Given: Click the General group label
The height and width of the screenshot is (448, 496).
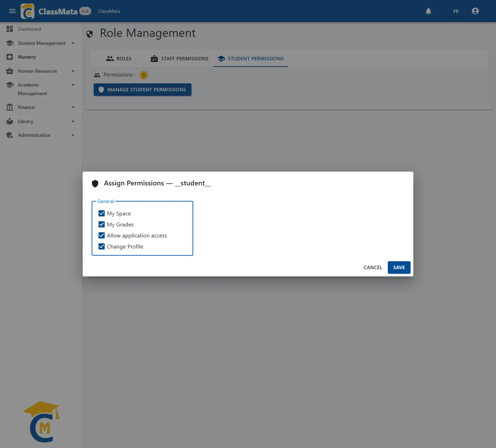Looking at the screenshot, I should [105, 201].
